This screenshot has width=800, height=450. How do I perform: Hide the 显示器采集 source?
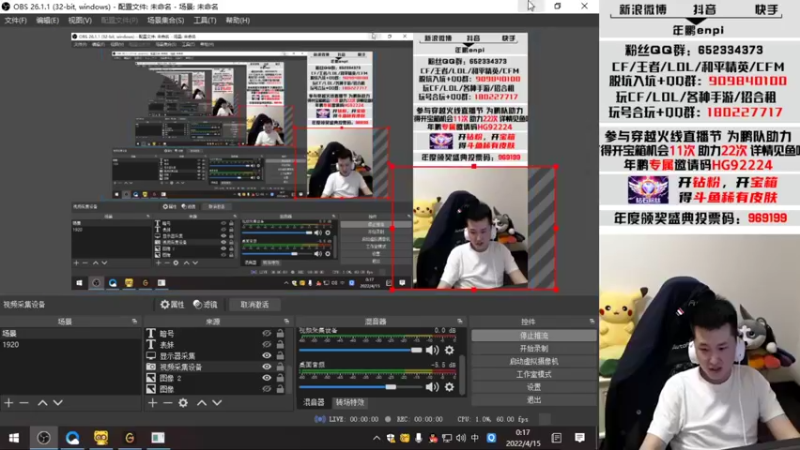[x=267, y=356]
